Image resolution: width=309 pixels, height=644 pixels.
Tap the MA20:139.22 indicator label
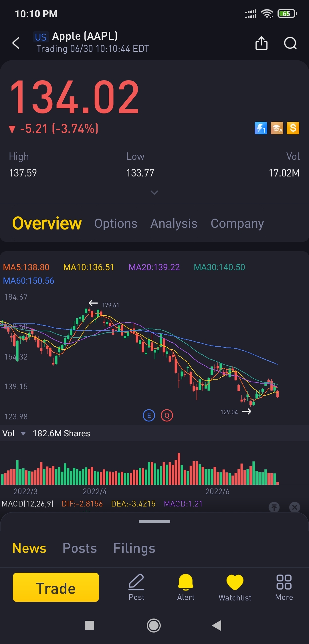(x=154, y=267)
